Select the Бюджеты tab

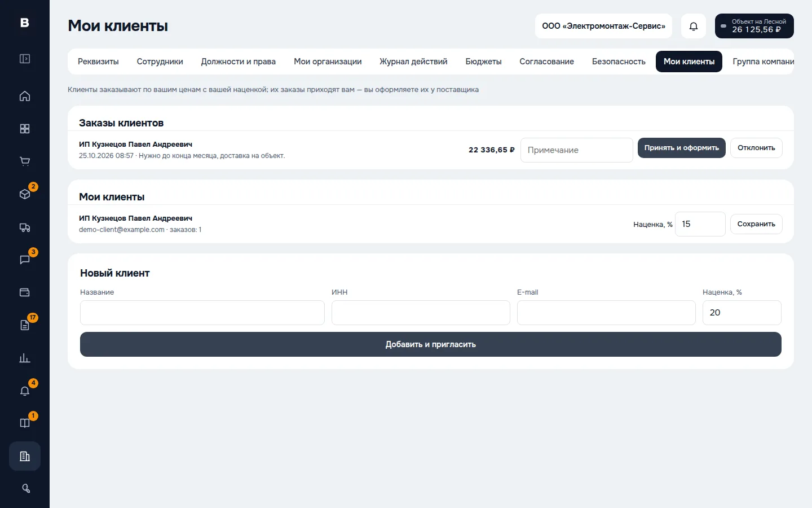click(483, 62)
